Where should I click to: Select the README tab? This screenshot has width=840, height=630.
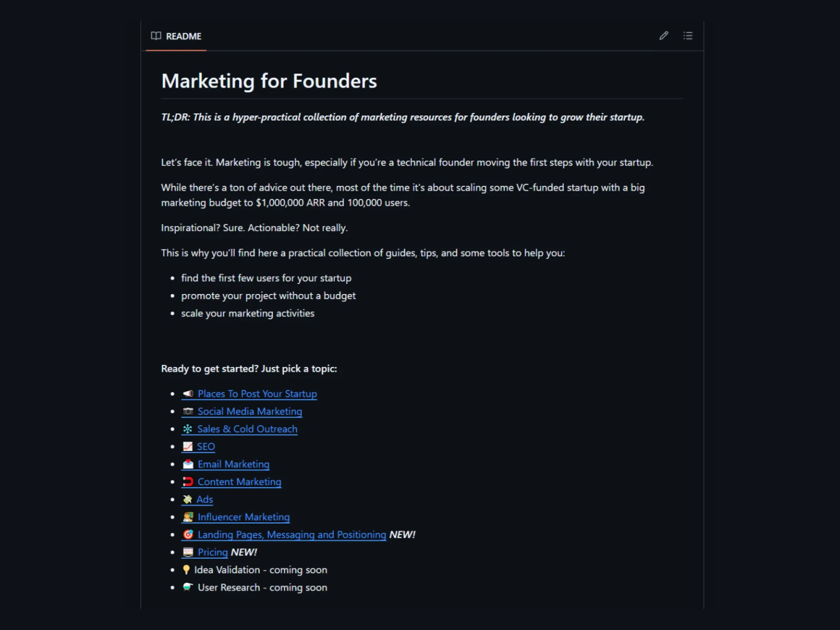click(176, 36)
